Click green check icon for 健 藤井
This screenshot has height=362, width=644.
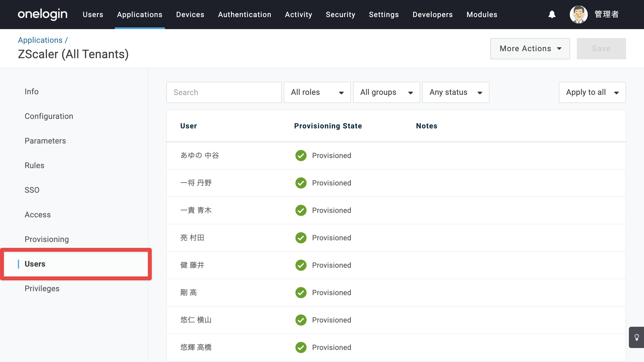click(301, 265)
